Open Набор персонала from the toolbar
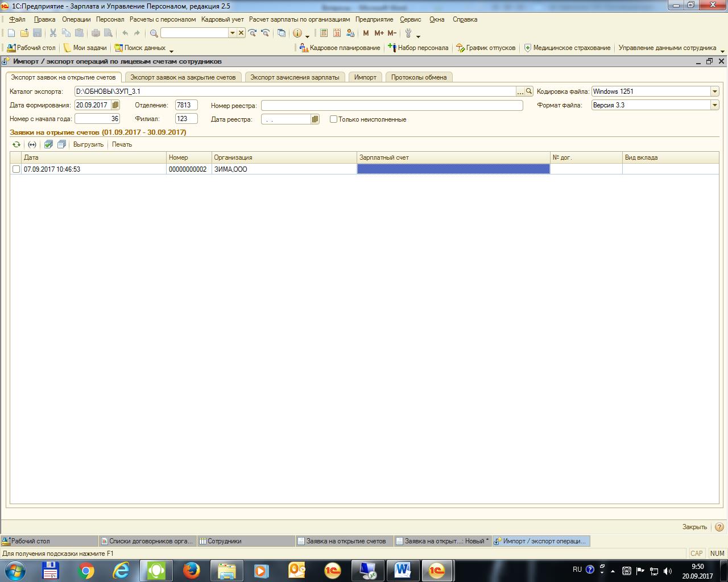The height and width of the screenshot is (582, 728). pyautogui.click(x=418, y=48)
